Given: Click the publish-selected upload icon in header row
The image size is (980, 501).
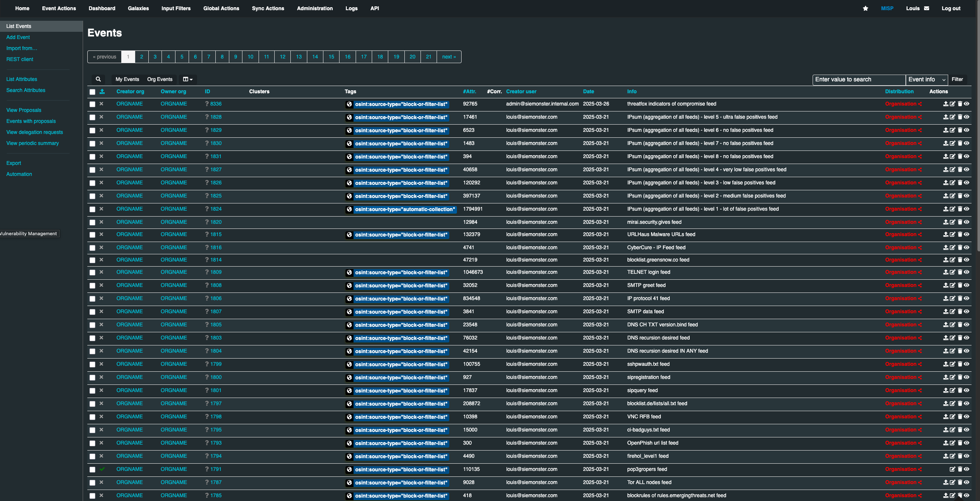Looking at the screenshot, I should click(x=102, y=92).
